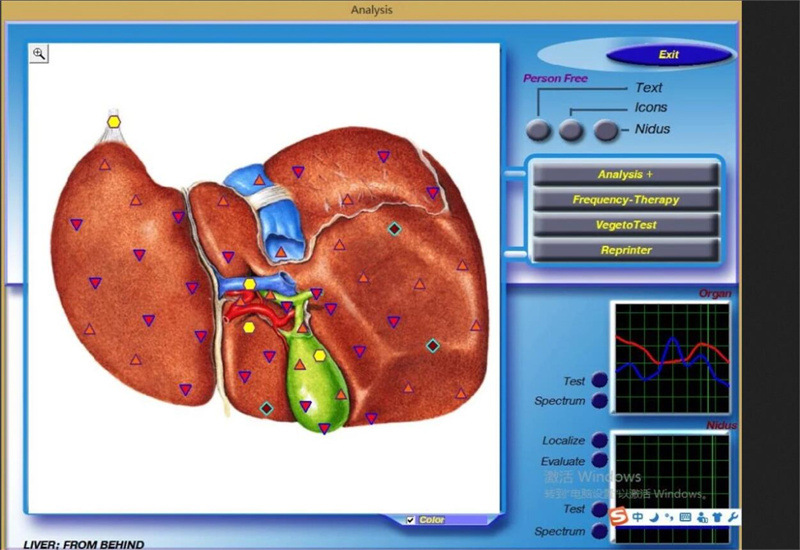The image size is (800, 550).
Task: Open the wrench settings icon in the IME bar
Action: click(732, 517)
